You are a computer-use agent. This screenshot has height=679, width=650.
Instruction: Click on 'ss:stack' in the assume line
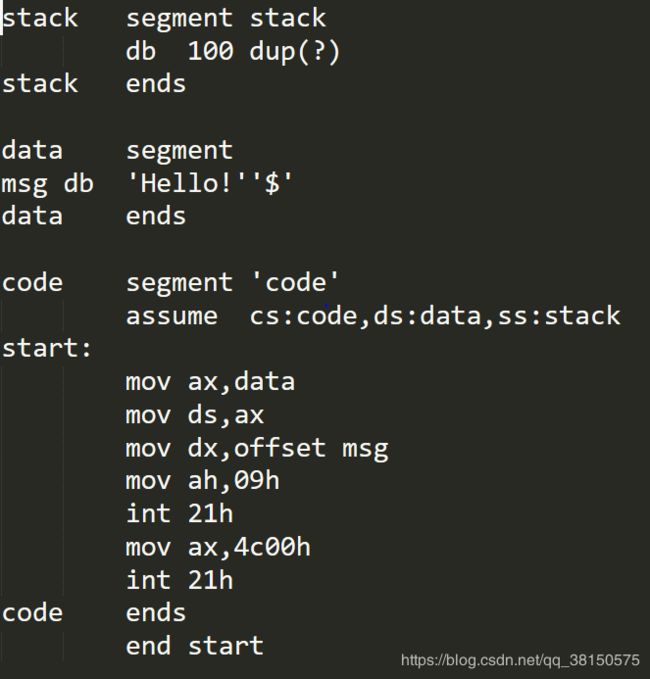point(559,316)
